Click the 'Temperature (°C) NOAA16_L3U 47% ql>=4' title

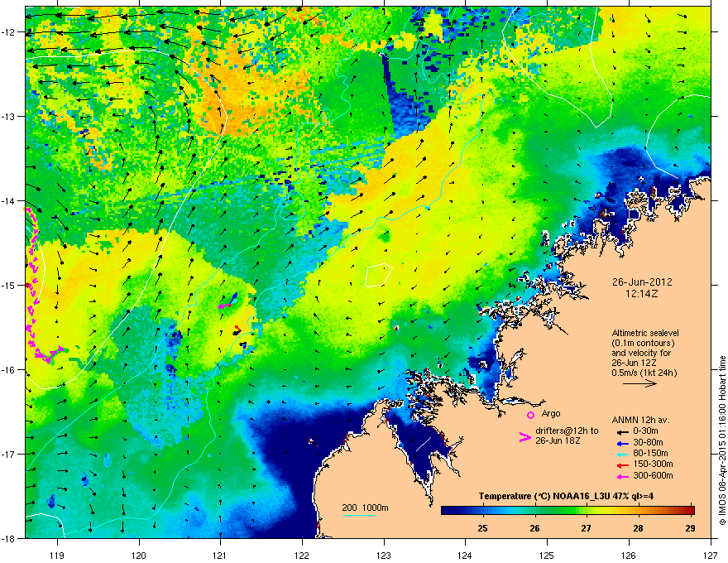(566, 497)
